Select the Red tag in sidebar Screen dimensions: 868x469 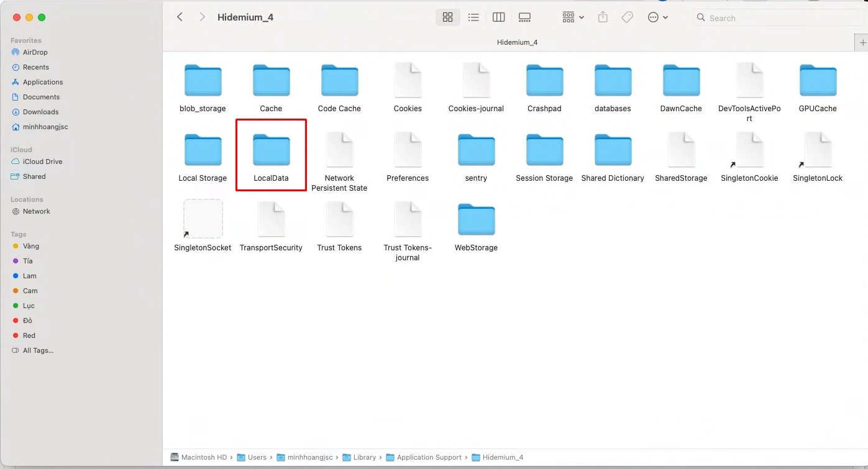pyautogui.click(x=29, y=335)
